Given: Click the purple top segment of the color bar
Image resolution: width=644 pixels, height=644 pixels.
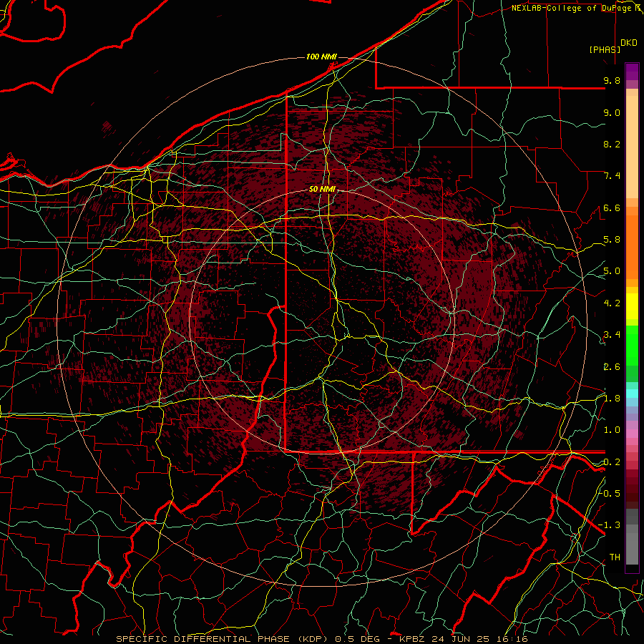Looking at the screenshot, I should tap(632, 72).
